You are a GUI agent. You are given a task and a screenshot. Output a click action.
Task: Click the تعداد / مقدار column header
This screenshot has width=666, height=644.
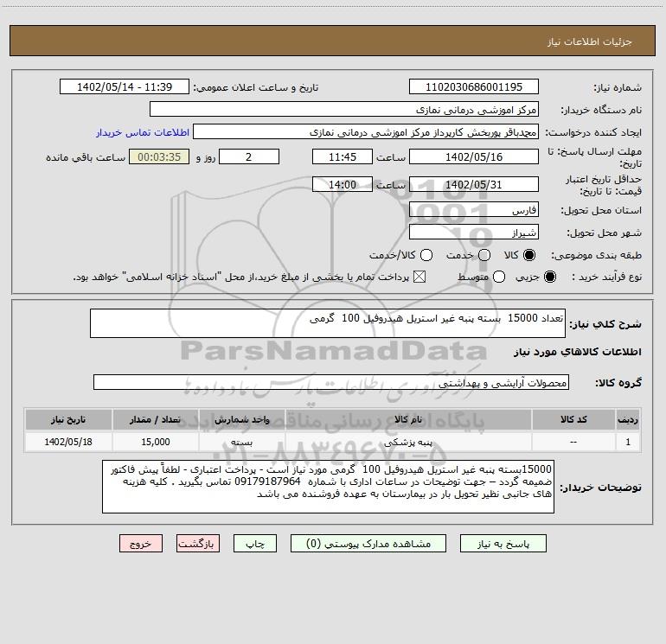coord(156,419)
